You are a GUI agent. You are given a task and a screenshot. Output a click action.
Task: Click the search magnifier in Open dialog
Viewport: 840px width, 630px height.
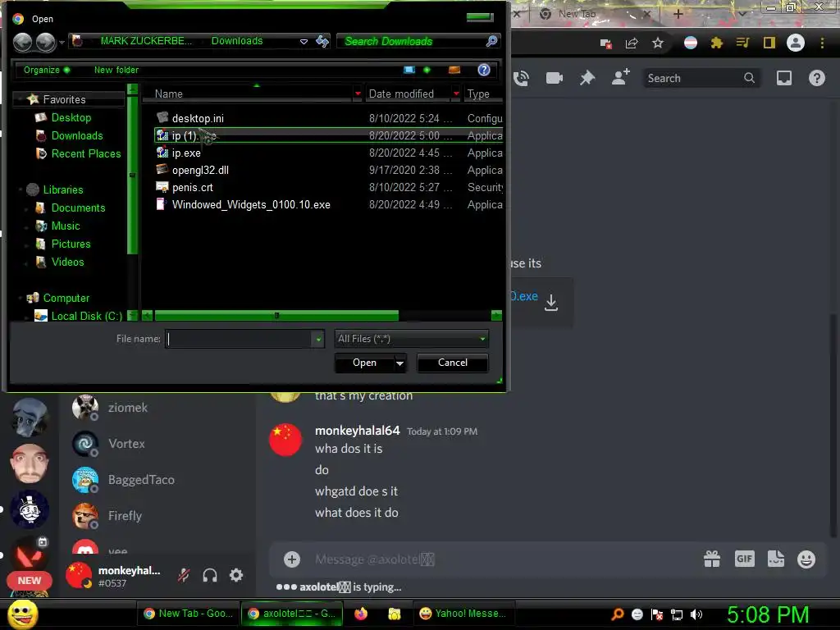point(491,41)
